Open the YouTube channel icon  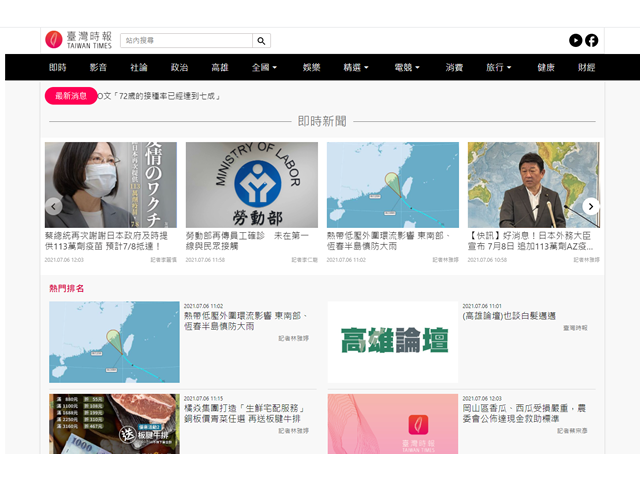click(x=575, y=40)
